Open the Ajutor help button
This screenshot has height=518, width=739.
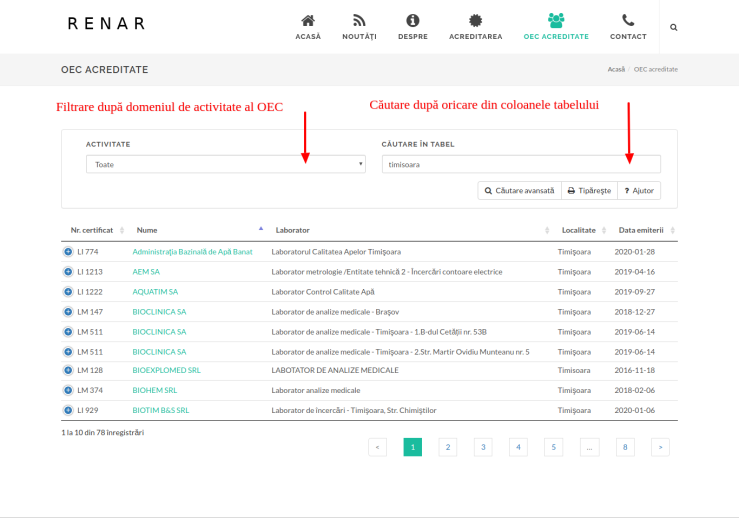pos(639,191)
